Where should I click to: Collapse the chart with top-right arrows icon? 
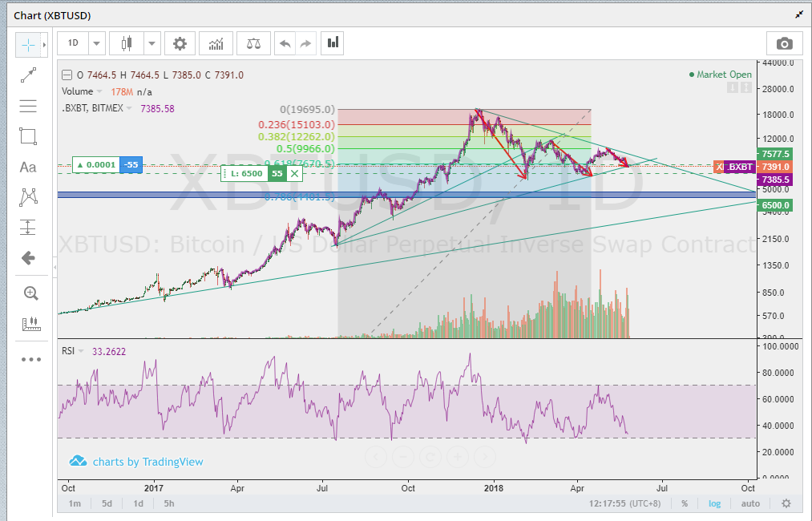[x=799, y=15]
